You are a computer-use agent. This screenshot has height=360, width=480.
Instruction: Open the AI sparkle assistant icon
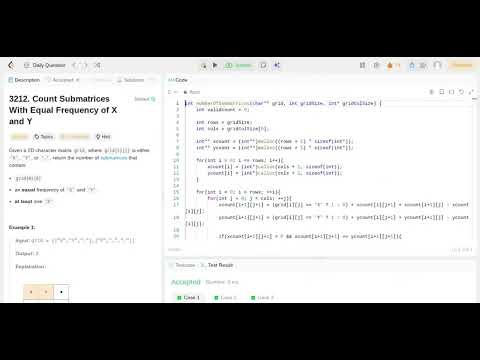[277, 65]
